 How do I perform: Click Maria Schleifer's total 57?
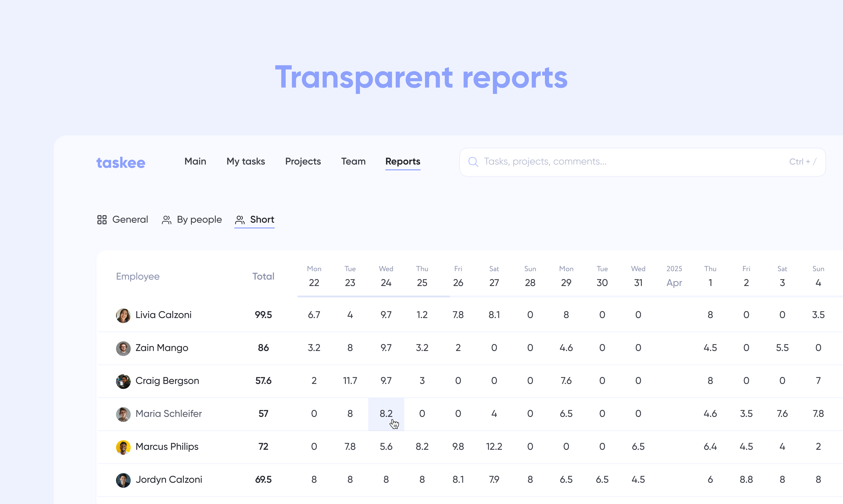coord(264,414)
